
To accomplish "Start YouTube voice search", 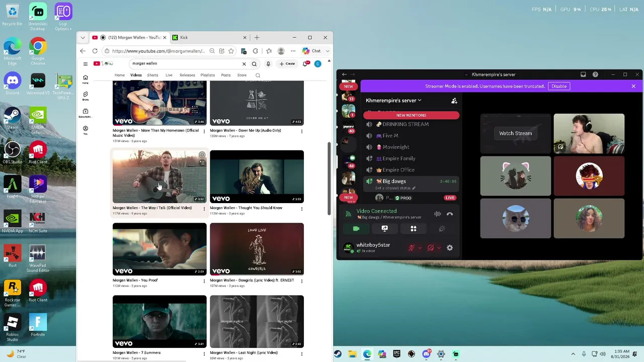I will [268, 64].
